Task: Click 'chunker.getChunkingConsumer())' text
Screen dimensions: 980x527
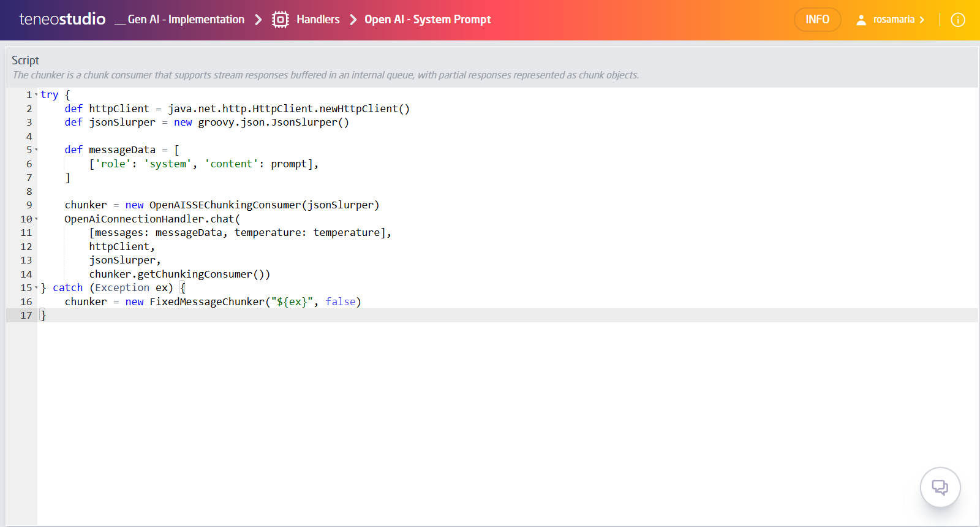Action: pos(179,274)
